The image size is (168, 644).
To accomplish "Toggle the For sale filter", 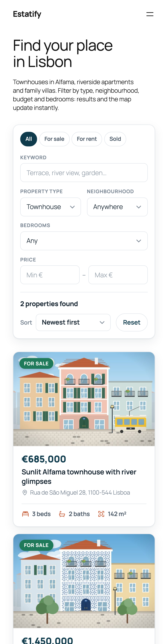I will coord(54,139).
